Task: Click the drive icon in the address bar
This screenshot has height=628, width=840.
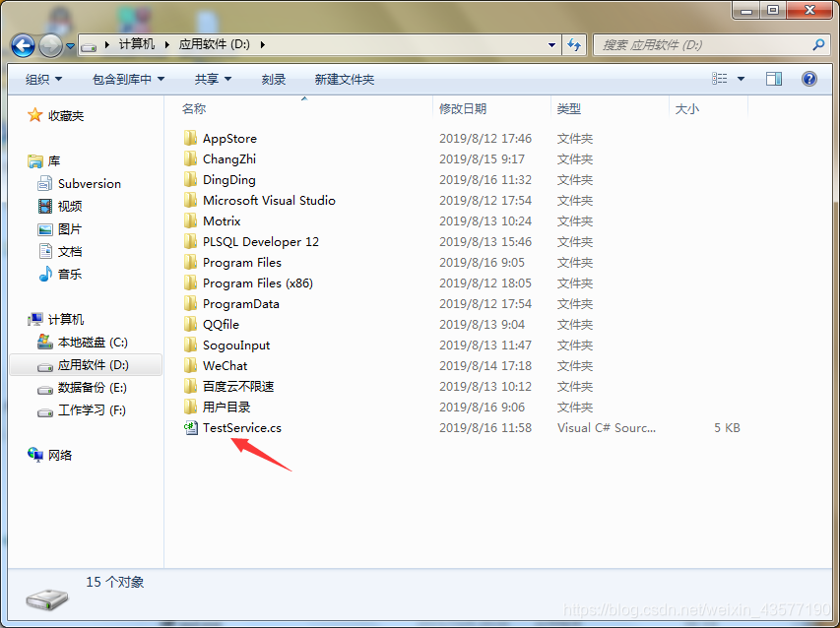Action: point(89,46)
